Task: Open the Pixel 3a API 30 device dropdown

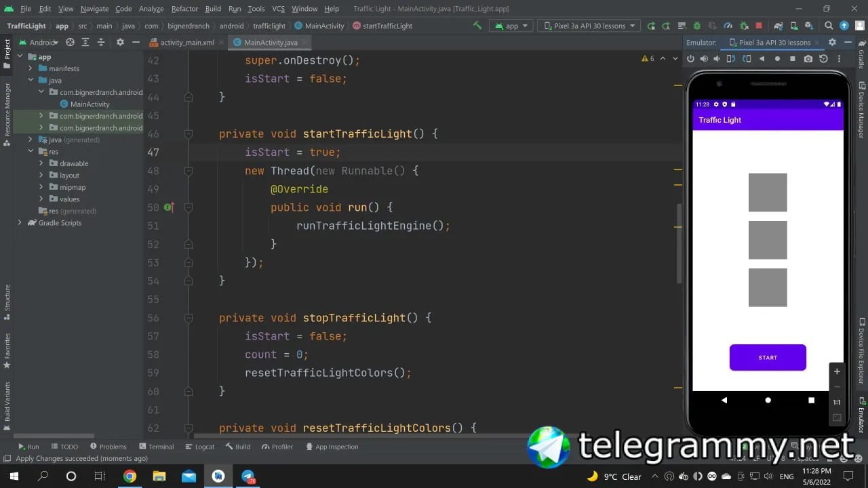Action: point(589,26)
